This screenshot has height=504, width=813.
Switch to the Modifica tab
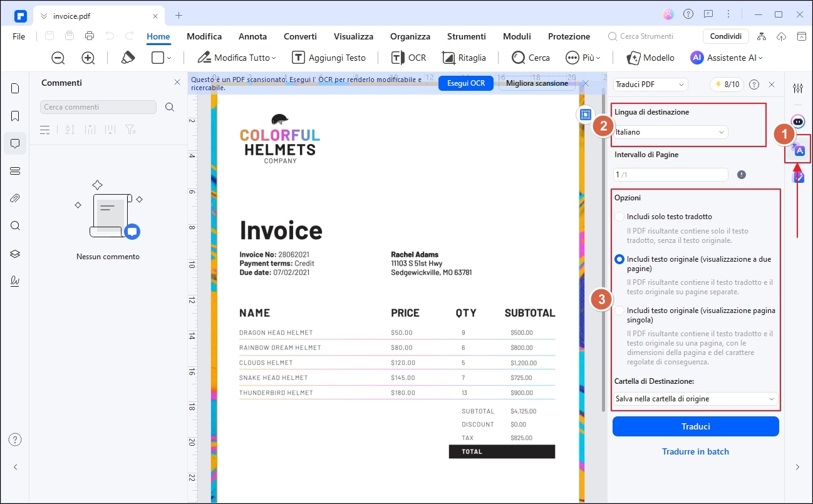coord(204,36)
